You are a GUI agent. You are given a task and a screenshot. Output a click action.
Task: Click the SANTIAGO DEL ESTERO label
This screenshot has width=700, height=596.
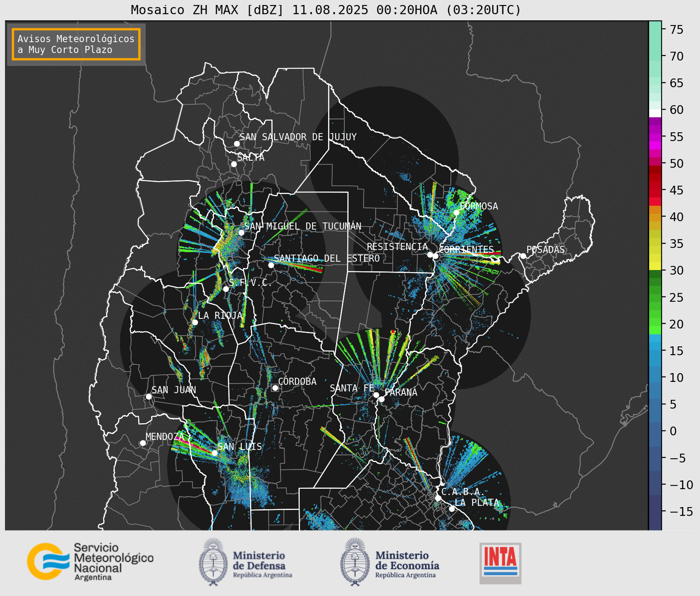327,258
